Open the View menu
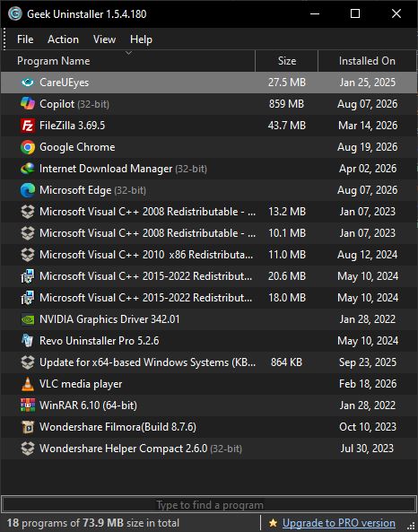418x532 pixels. point(104,39)
